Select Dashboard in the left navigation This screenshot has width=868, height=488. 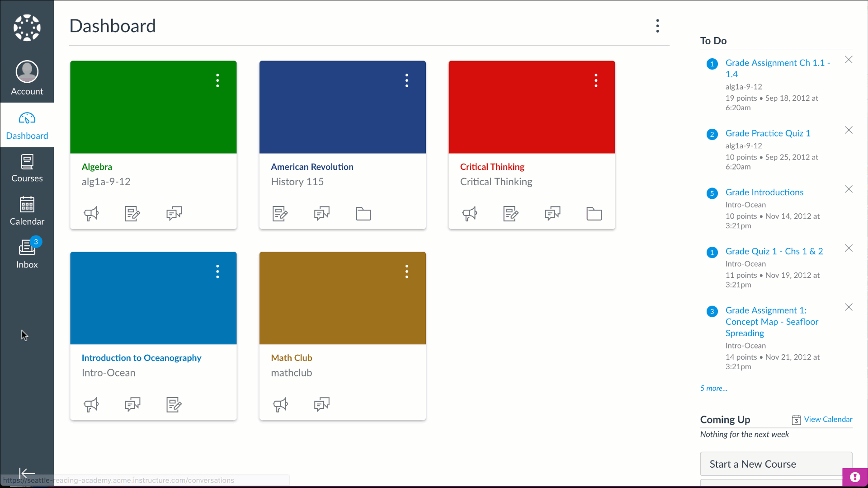click(27, 126)
